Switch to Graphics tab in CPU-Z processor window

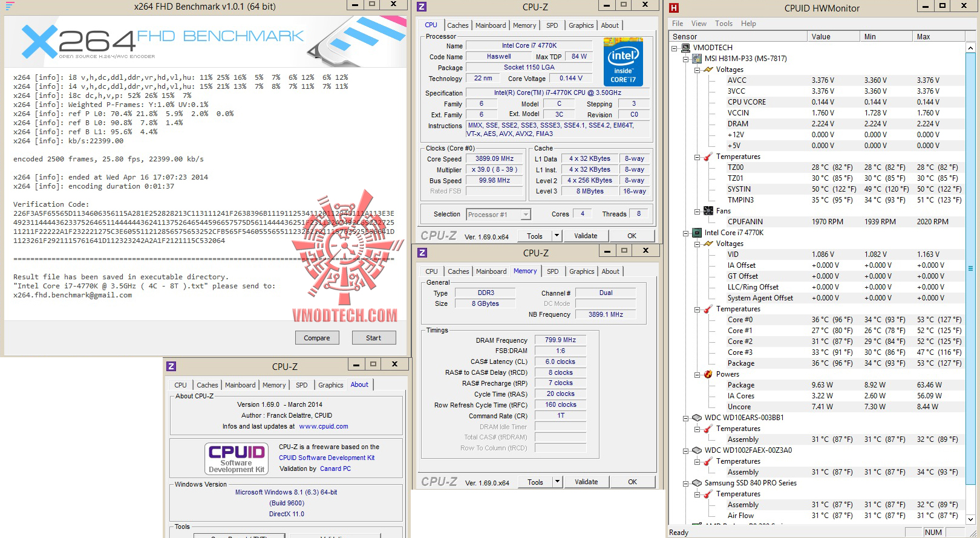click(581, 25)
